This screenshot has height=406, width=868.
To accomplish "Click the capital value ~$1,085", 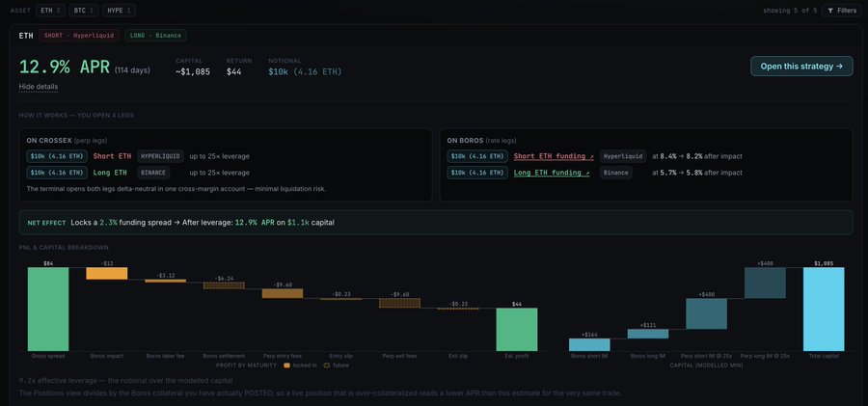I will tap(193, 71).
